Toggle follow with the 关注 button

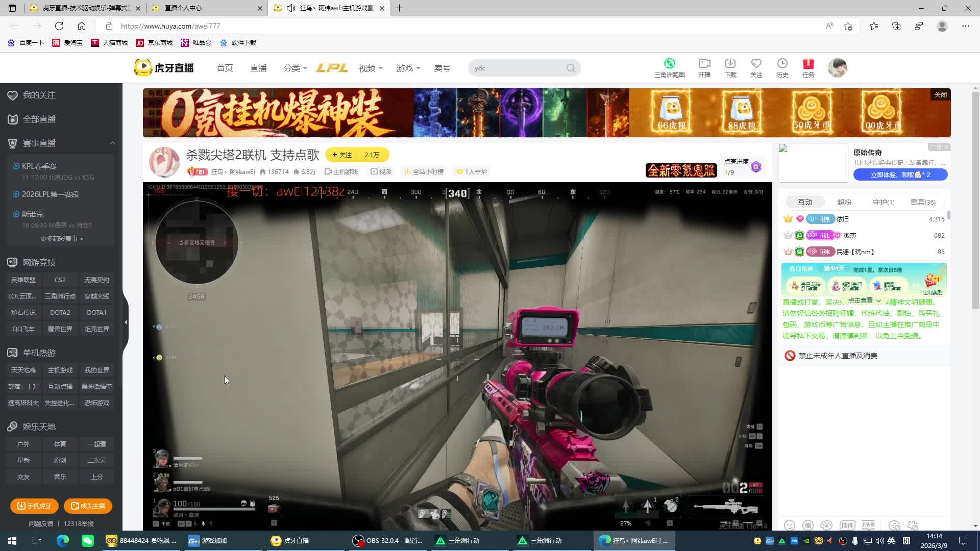pyautogui.click(x=341, y=155)
